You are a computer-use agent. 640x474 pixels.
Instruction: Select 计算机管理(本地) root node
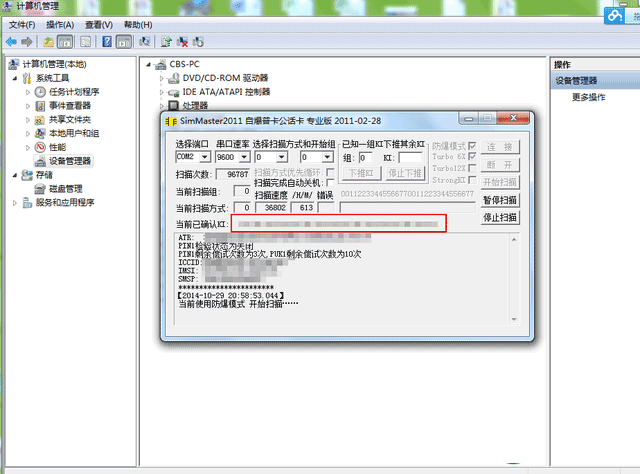(x=54, y=64)
